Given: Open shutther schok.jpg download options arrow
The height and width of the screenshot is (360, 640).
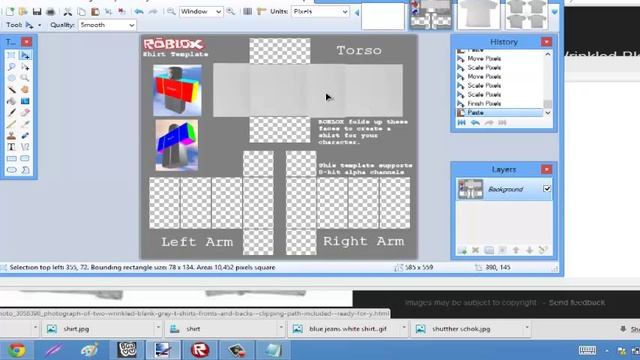Looking at the screenshot, I should [x=527, y=328].
